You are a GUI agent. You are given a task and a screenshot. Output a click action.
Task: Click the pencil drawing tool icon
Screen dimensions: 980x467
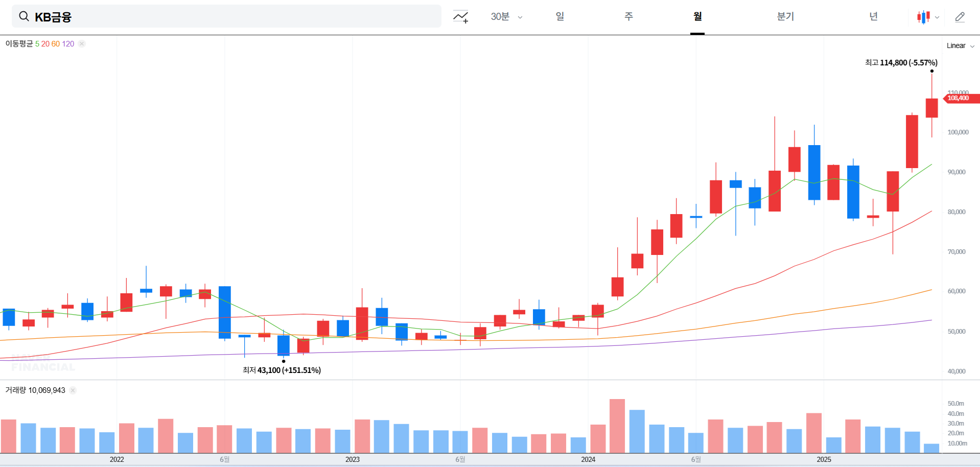(960, 17)
